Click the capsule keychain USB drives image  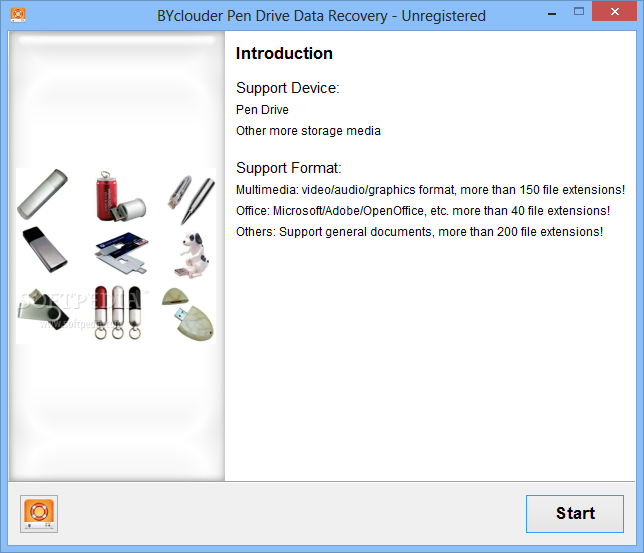[118, 312]
